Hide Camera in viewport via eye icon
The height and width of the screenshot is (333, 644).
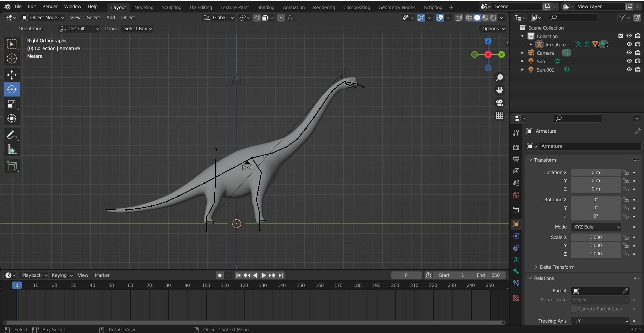pyautogui.click(x=629, y=53)
